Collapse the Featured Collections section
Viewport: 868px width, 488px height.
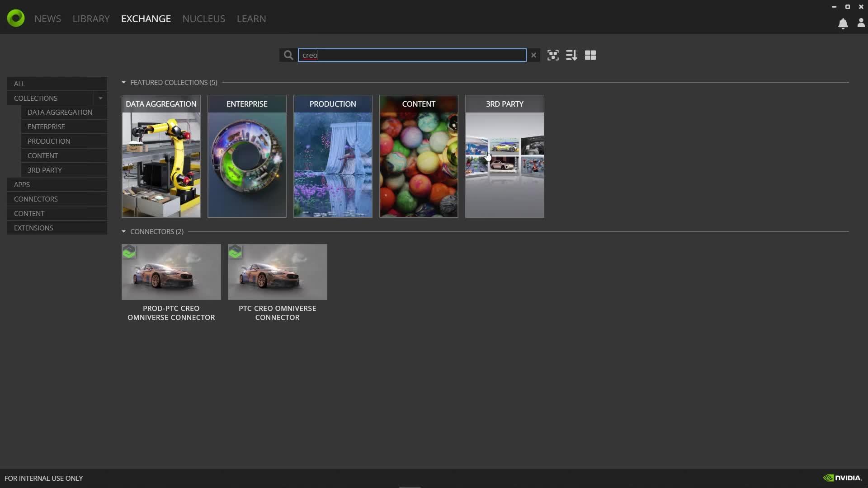pyautogui.click(x=124, y=83)
